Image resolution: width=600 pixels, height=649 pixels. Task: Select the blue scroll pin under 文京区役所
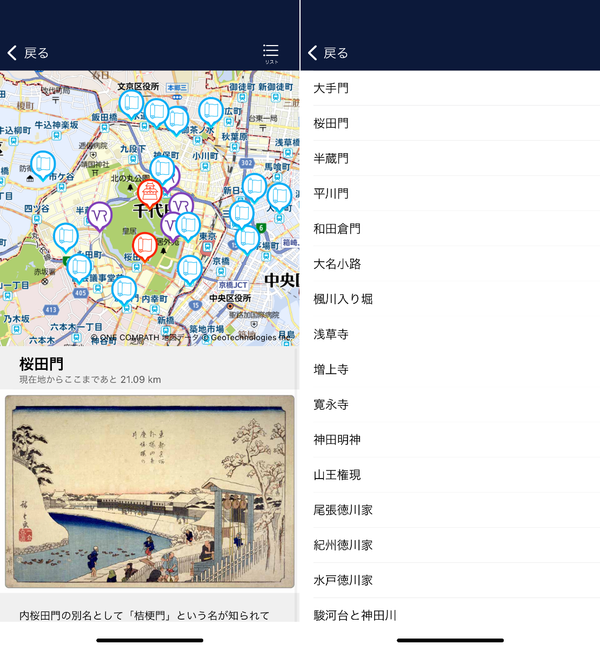(132, 104)
